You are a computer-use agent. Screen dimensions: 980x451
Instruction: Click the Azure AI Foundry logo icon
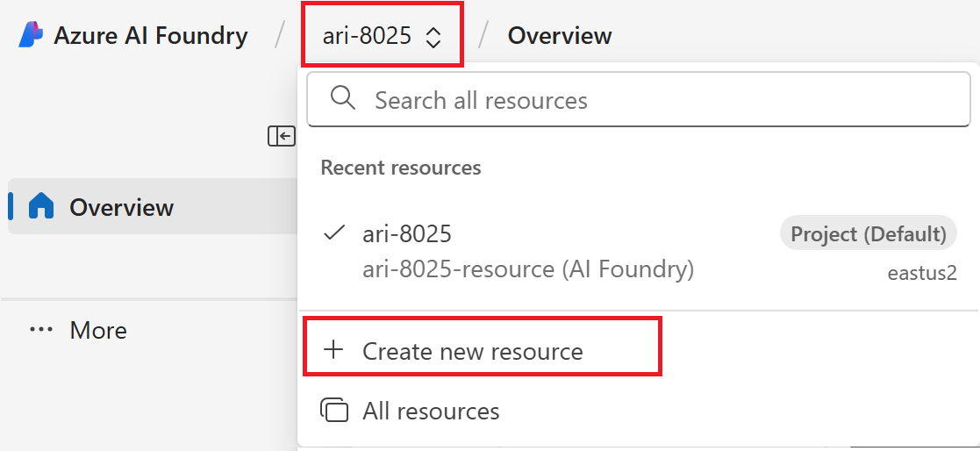tap(31, 35)
